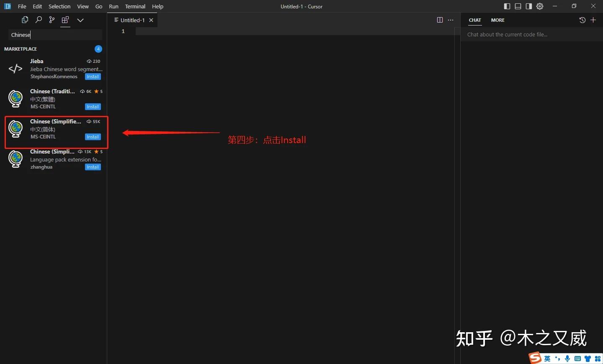Toggle the bottom panel layout

pyautogui.click(x=518, y=6)
